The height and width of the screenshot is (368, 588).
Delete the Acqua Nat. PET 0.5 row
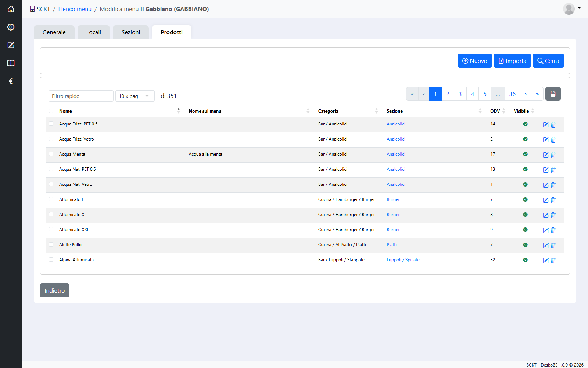tap(553, 170)
